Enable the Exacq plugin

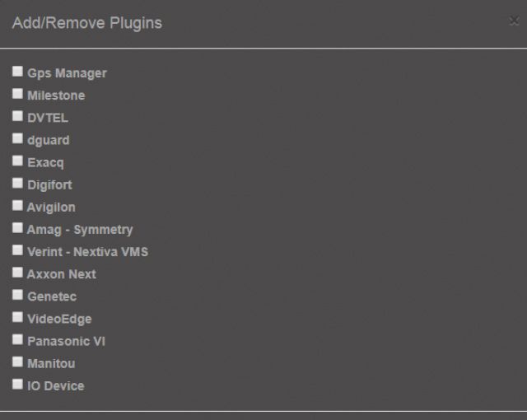[17, 161]
